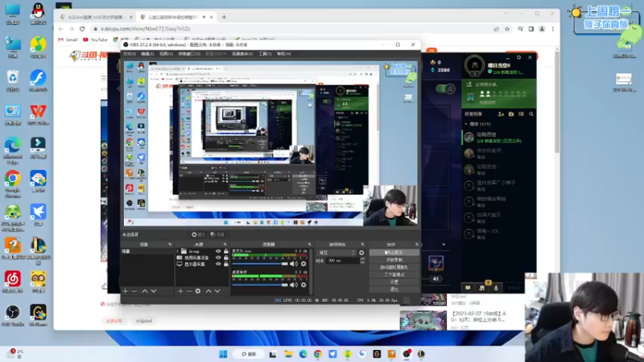The width and height of the screenshot is (644, 362).
Task: Reload the Chrome page
Action: 82,29
